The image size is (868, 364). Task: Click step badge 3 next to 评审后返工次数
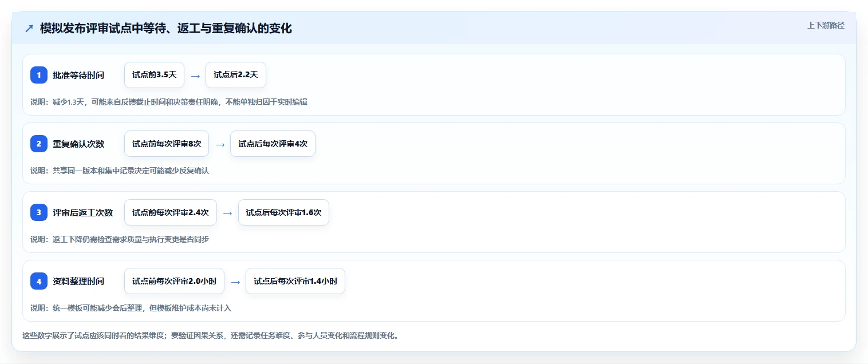point(39,212)
